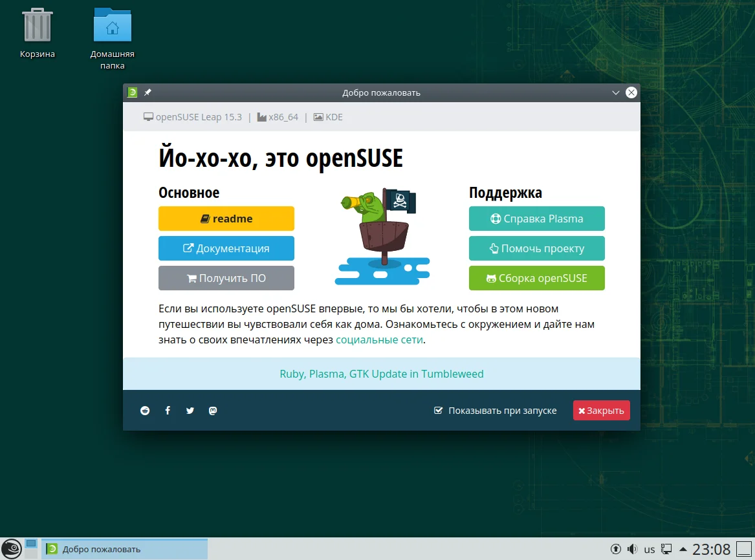
Task: Close the Добро пожаловать window via X
Action: (631, 93)
